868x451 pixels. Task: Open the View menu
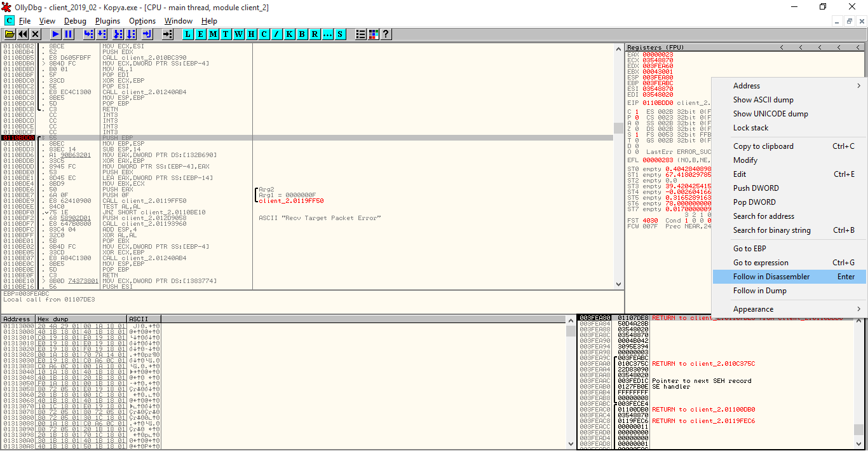coord(47,21)
